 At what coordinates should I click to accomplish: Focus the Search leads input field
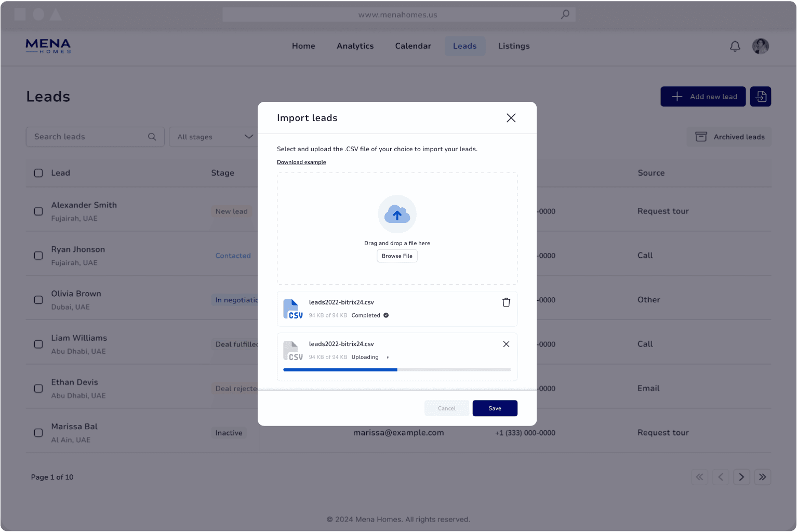point(88,137)
